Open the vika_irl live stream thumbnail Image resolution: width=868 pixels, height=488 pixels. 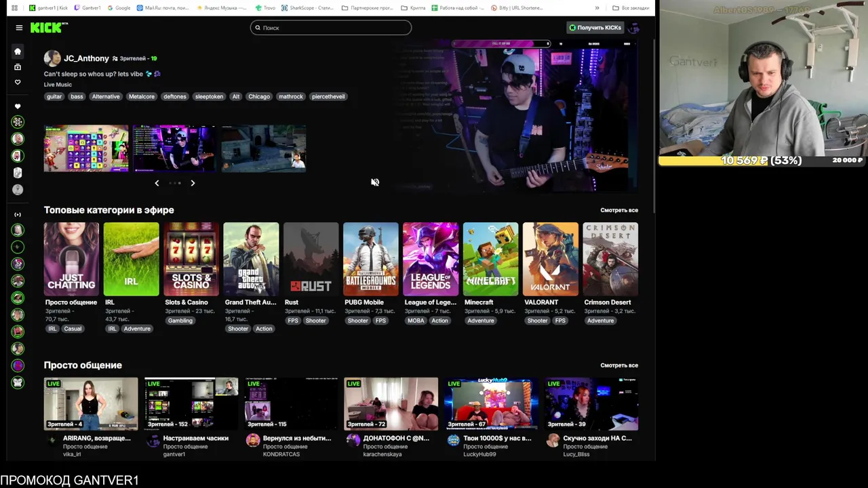coord(91,404)
